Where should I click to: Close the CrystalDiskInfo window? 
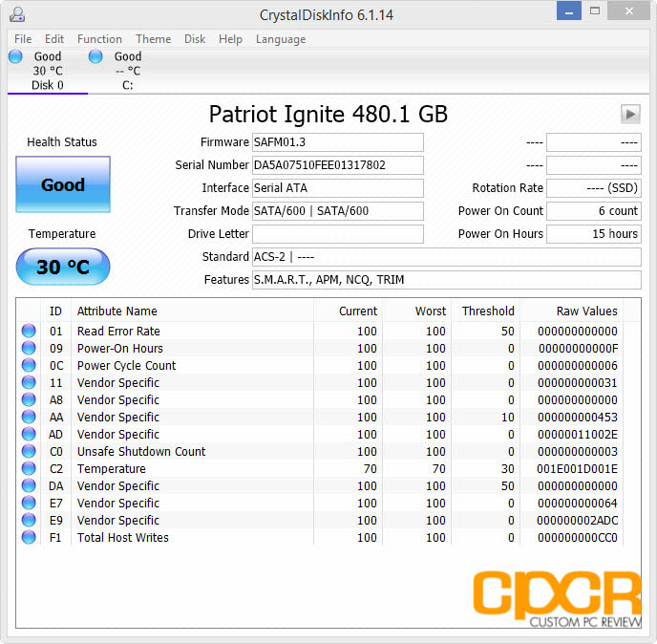629,11
